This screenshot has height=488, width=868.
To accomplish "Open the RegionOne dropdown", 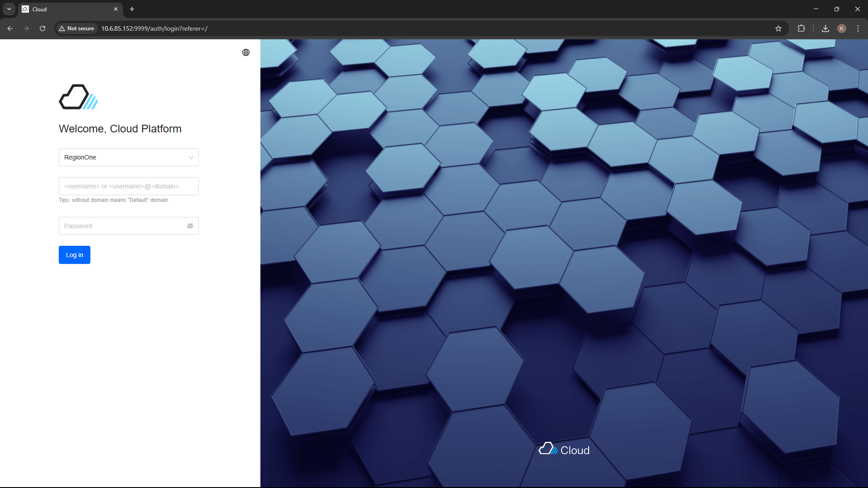I will [x=128, y=157].
